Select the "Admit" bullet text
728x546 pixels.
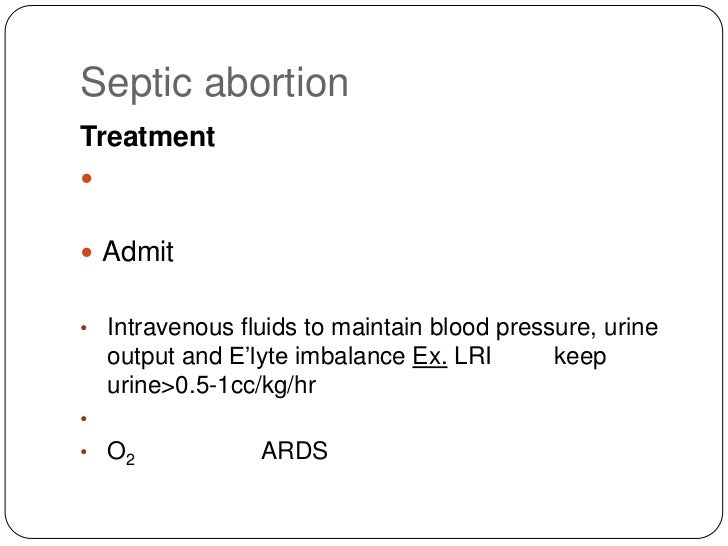[x=138, y=251]
